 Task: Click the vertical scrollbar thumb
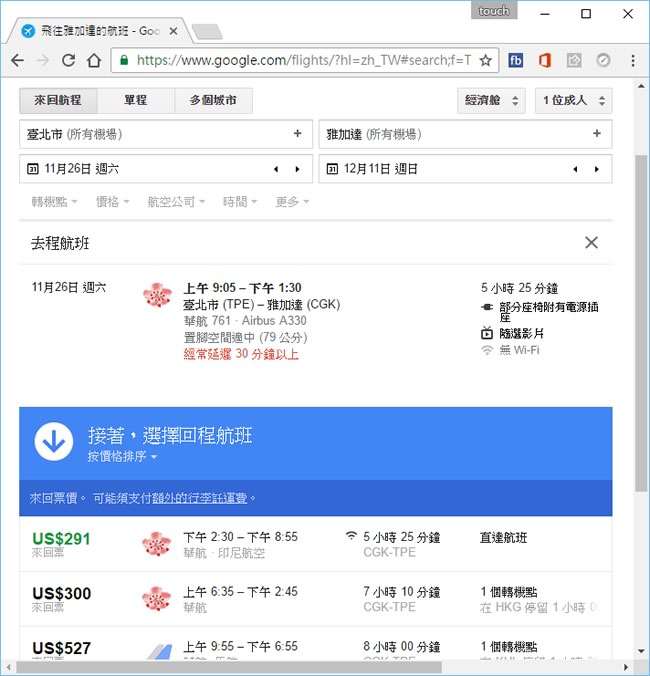641,322
